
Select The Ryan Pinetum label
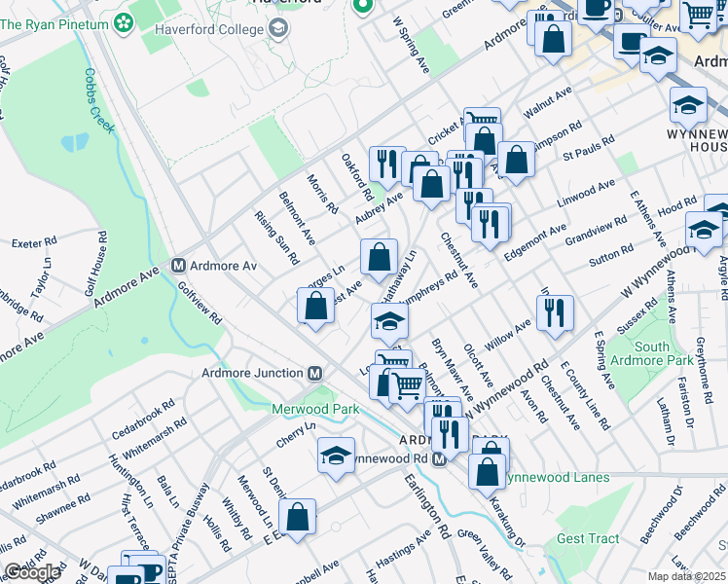55,24
